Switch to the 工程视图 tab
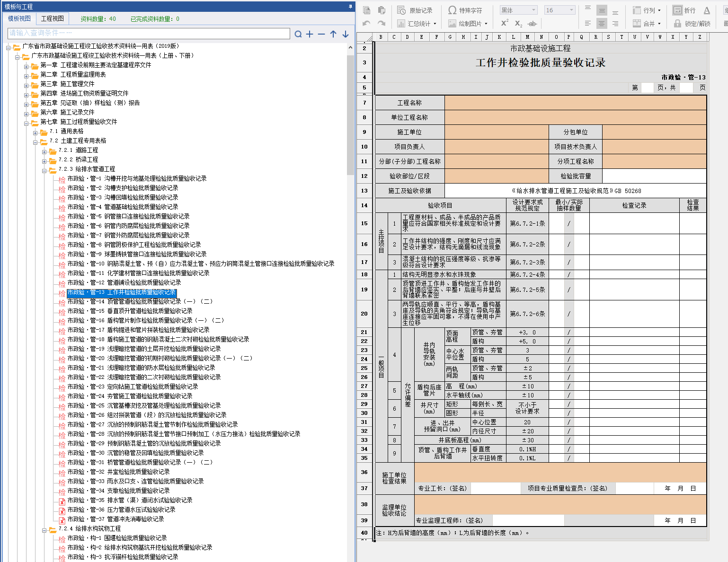This screenshot has width=728, height=562. coord(52,18)
